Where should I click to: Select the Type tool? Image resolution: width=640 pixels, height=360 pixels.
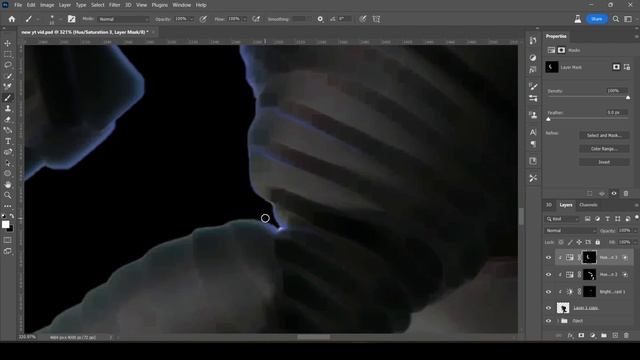[x=8, y=141]
